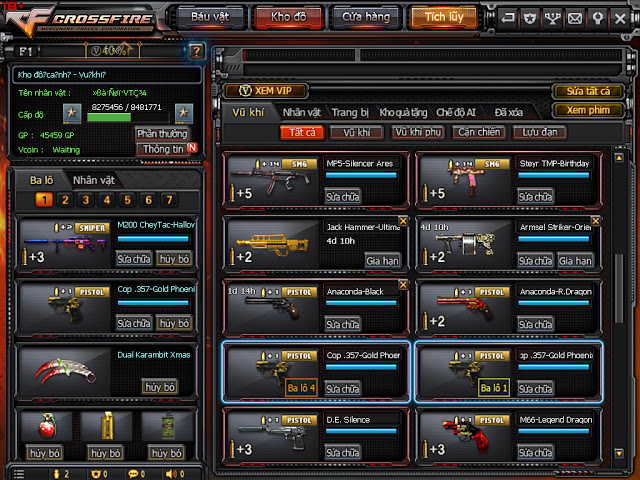Click the left rank star icon

[72, 113]
